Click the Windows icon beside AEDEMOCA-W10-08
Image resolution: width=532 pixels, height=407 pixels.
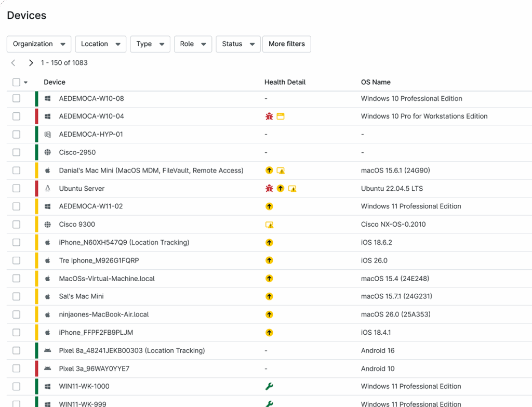47,98
